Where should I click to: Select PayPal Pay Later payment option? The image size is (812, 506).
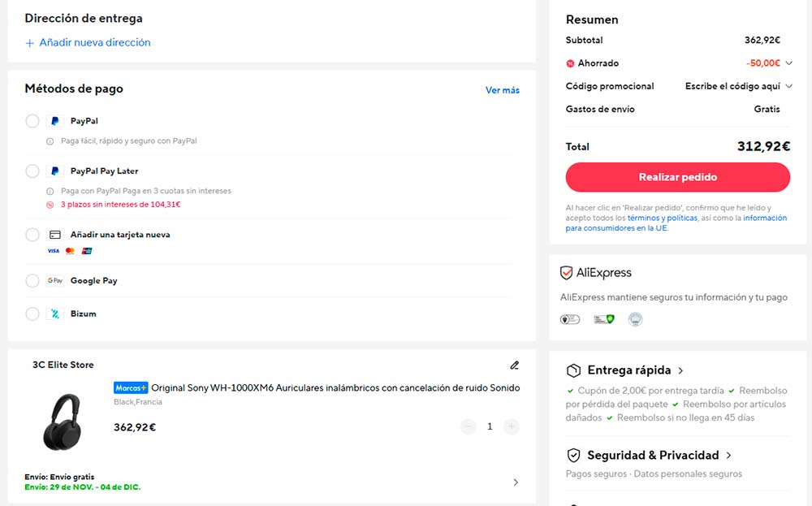(32, 171)
